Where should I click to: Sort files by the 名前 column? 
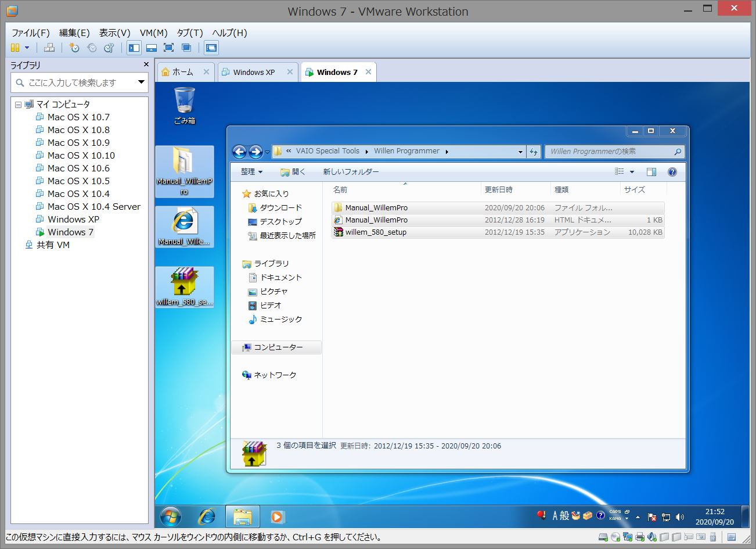[x=340, y=189]
